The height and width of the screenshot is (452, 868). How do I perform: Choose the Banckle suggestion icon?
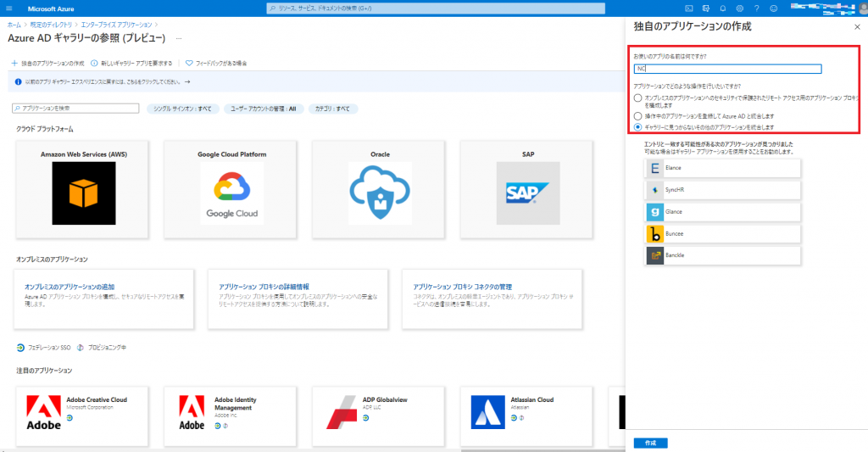coord(655,256)
